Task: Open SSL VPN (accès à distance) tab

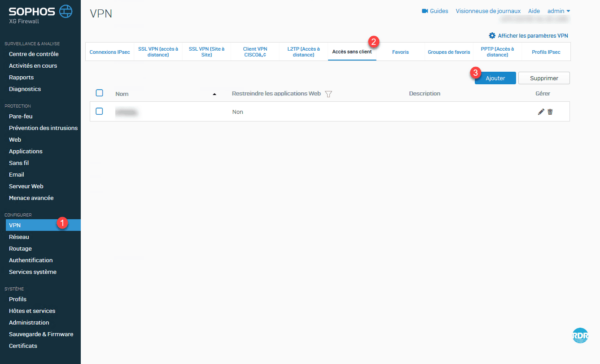Action: pyautogui.click(x=158, y=52)
